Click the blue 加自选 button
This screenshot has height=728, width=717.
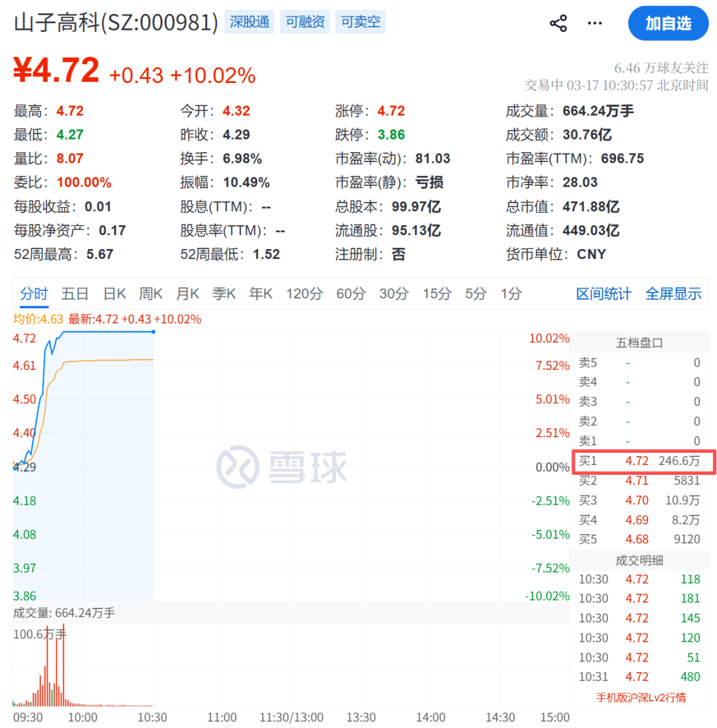[668, 23]
